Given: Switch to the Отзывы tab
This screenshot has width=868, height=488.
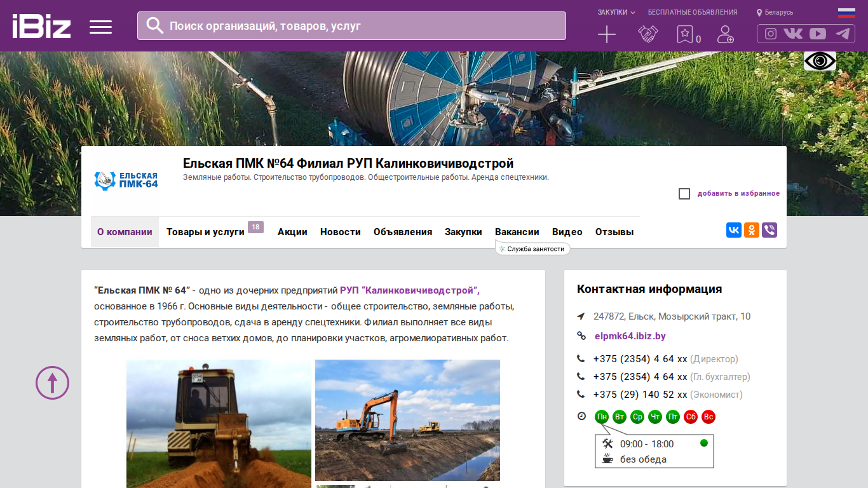Looking at the screenshot, I should [x=614, y=232].
